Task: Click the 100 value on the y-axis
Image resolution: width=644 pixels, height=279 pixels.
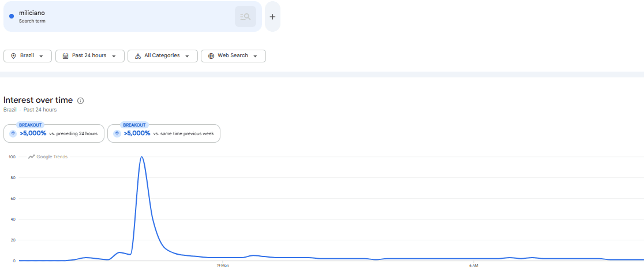Action: click(x=12, y=157)
